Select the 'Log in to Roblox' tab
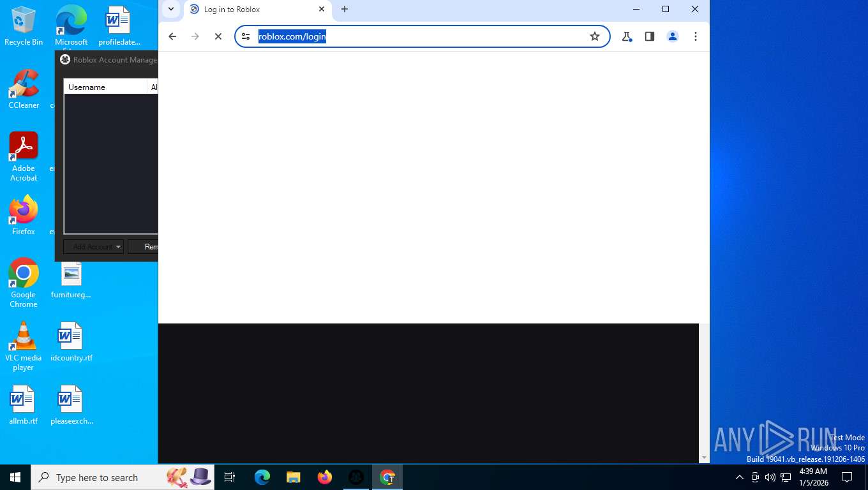The image size is (868, 490). [258, 10]
